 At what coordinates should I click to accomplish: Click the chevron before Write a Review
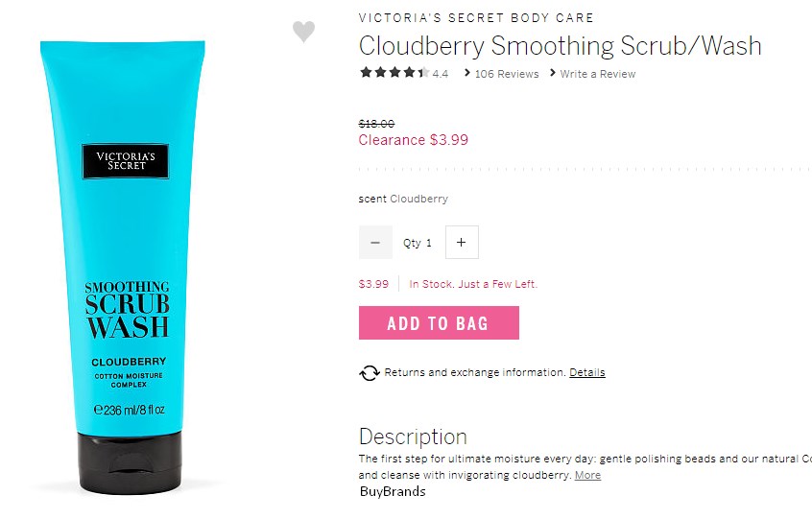coord(553,73)
